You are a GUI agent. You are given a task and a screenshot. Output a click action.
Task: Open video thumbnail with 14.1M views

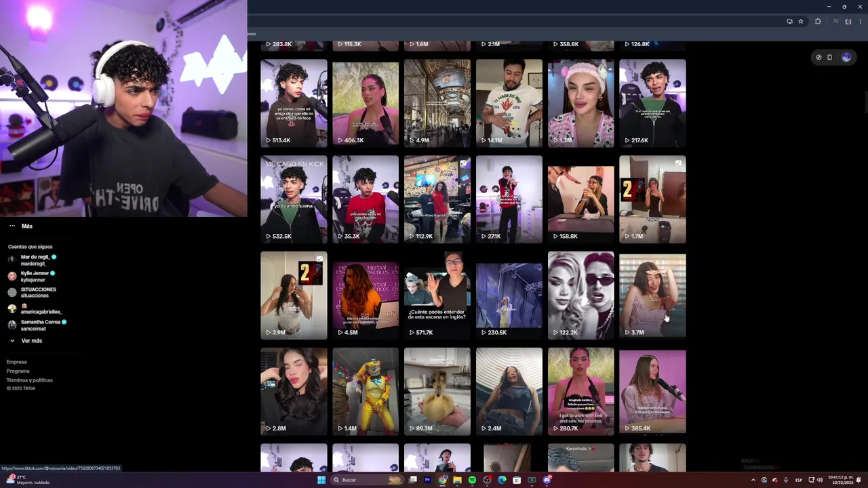[509, 103]
